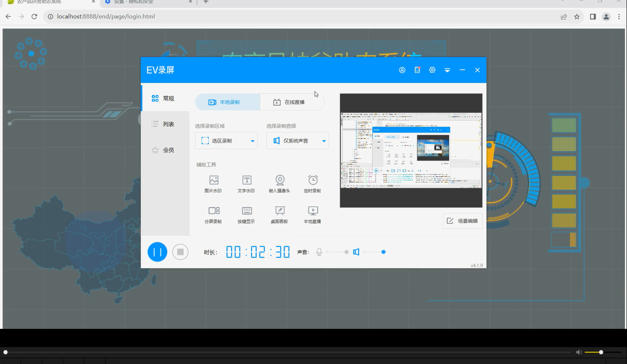
Task: Click the 00:02:30 duration display
Action: (x=258, y=252)
